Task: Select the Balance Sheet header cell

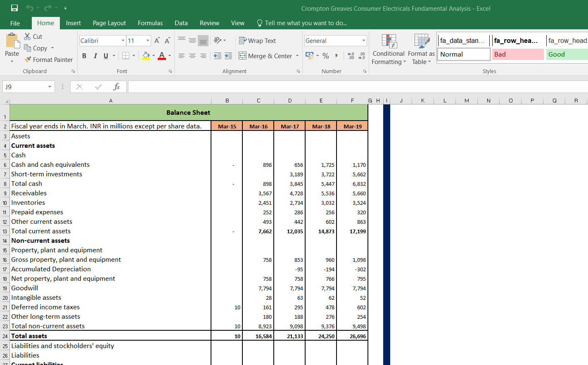Action: pos(189,112)
